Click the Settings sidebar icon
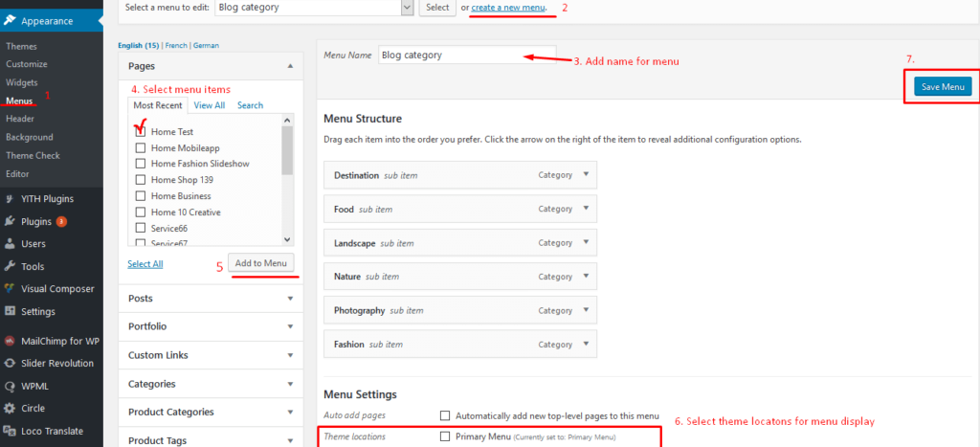This screenshot has height=447, width=980. click(x=10, y=311)
